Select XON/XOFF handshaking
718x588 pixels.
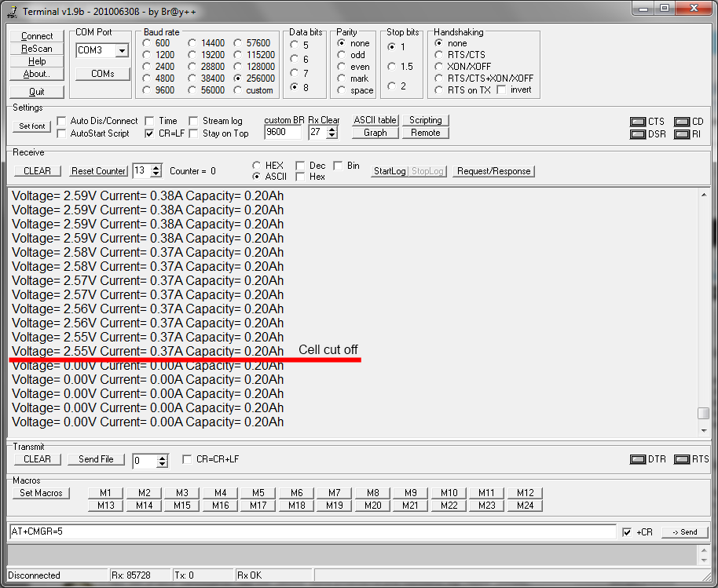(439, 67)
